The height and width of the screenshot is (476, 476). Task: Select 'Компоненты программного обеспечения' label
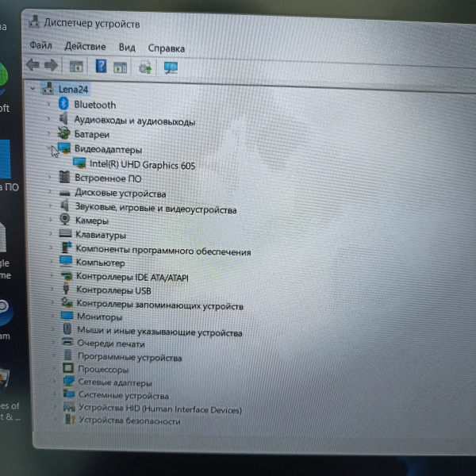tap(163, 250)
